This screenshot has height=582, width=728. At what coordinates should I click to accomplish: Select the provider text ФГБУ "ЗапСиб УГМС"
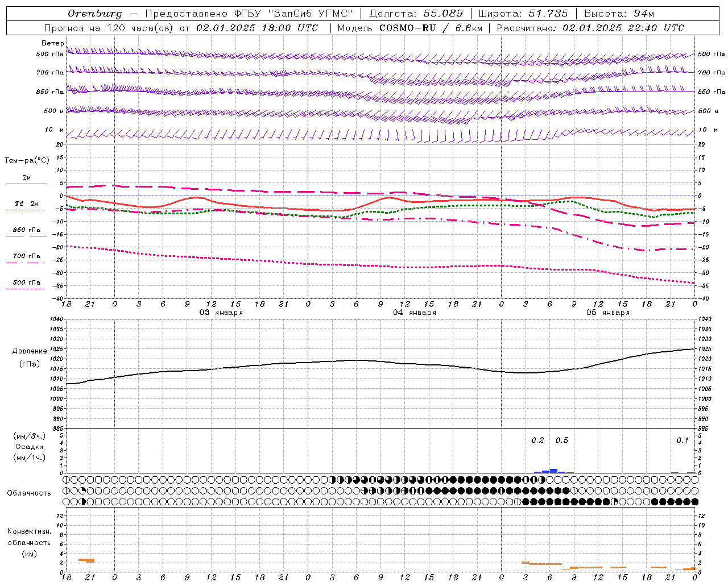pyautogui.click(x=294, y=14)
